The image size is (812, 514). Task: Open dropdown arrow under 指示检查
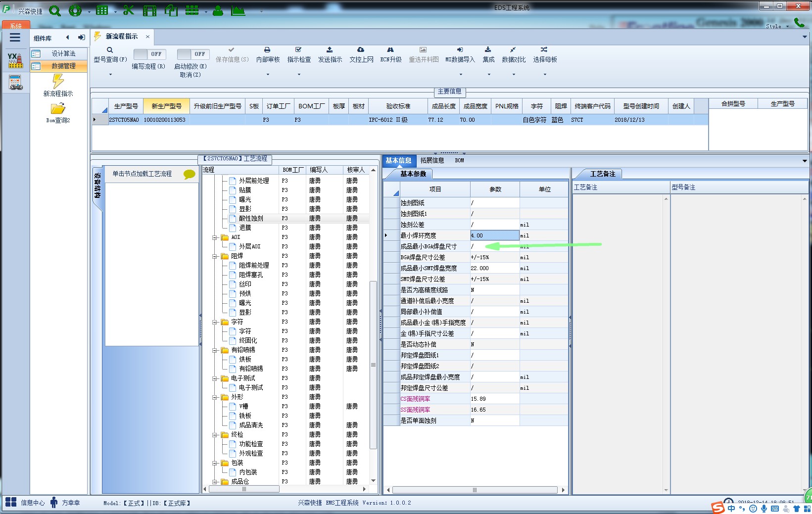click(299, 75)
